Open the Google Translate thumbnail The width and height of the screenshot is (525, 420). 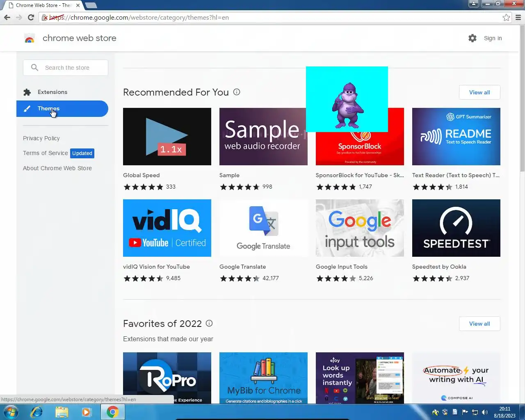coord(263,228)
